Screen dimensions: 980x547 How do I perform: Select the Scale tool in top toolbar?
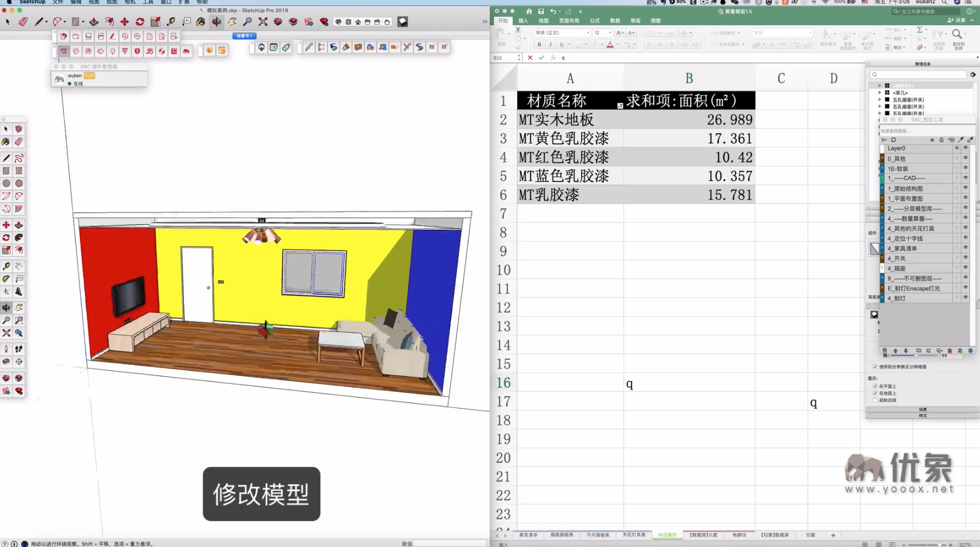(x=155, y=22)
